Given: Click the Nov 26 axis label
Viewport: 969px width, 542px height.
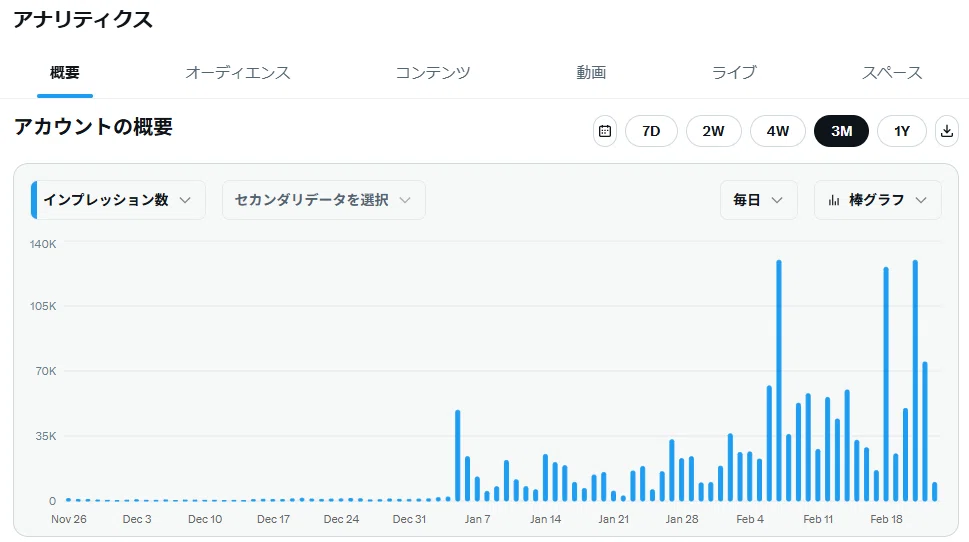Looking at the screenshot, I should click(69, 519).
